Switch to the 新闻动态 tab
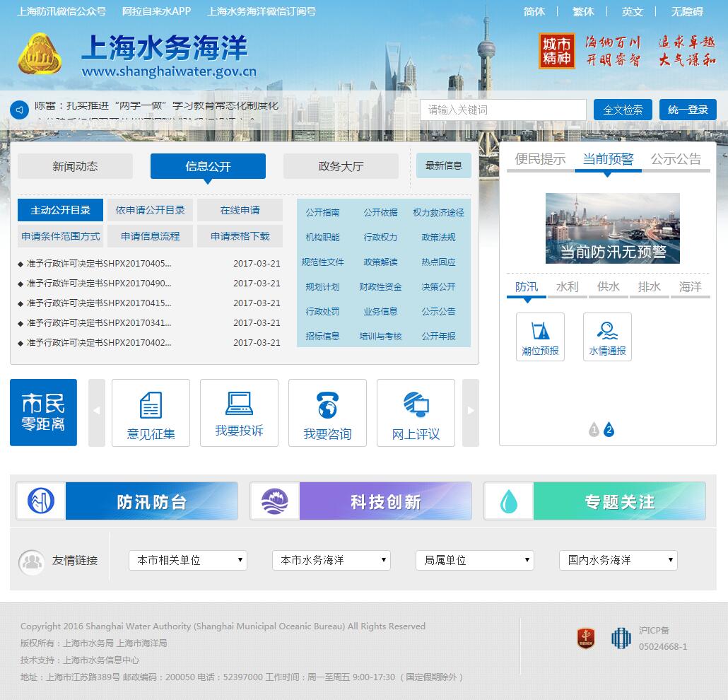The width and height of the screenshot is (728, 700). click(x=75, y=166)
